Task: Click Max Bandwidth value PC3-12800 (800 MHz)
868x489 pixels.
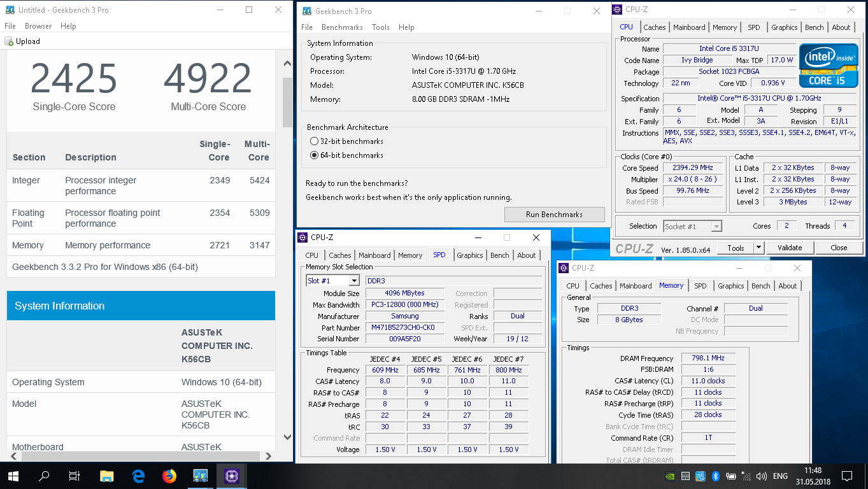Action: [x=405, y=305]
